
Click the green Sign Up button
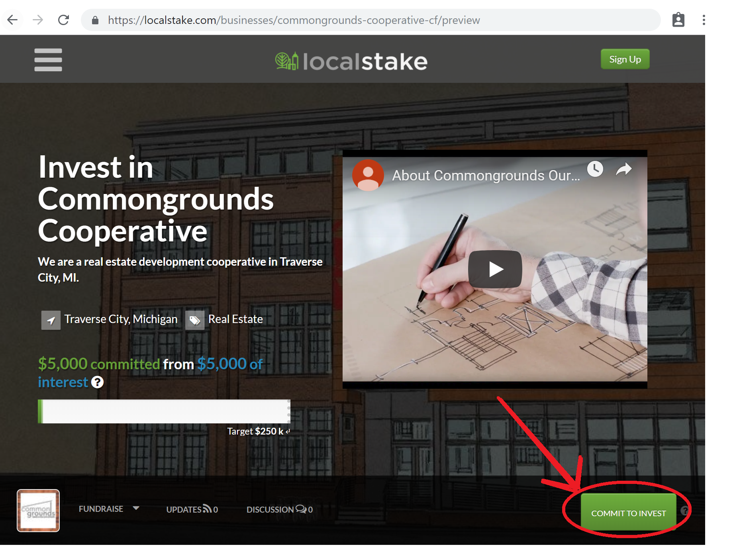[625, 59]
